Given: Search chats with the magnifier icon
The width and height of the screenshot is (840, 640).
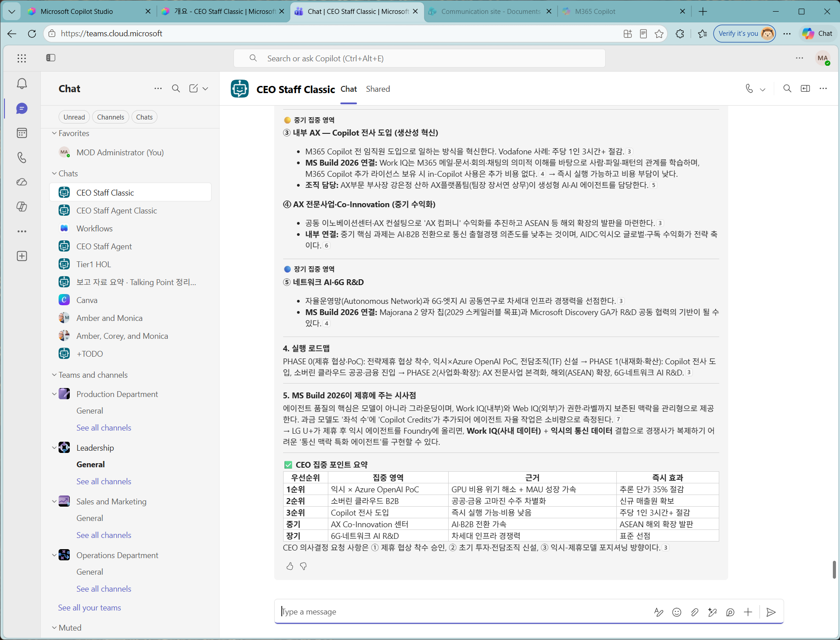Looking at the screenshot, I should pyautogui.click(x=176, y=89).
